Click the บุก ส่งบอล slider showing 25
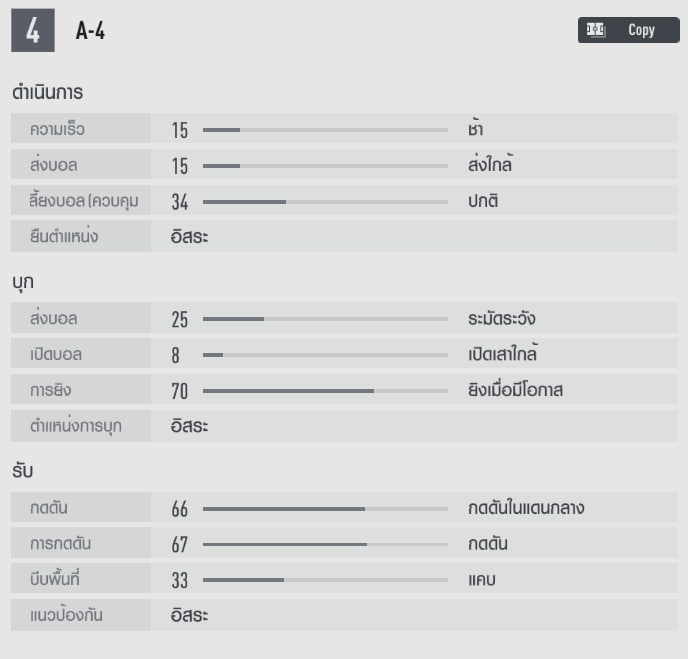688x659 pixels. coord(325,319)
